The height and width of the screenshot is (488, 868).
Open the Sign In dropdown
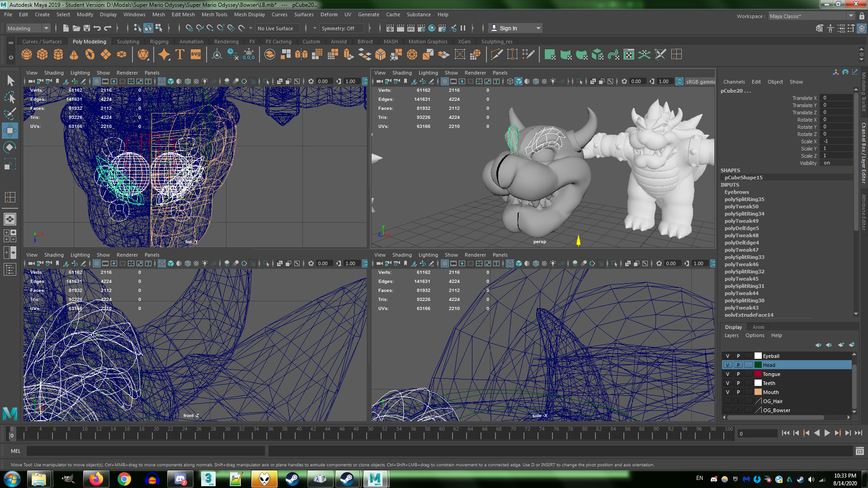[515, 28]
